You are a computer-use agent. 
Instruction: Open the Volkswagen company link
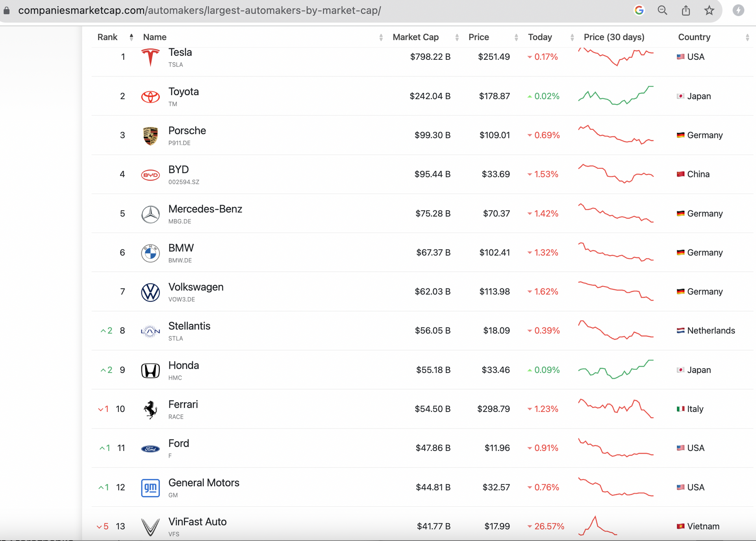[196, 287]
